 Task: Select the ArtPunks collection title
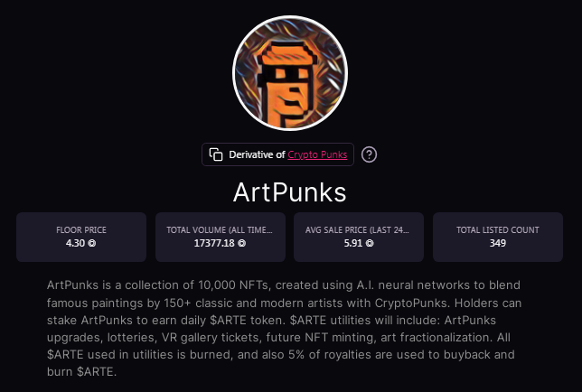(x=290, y=192)
